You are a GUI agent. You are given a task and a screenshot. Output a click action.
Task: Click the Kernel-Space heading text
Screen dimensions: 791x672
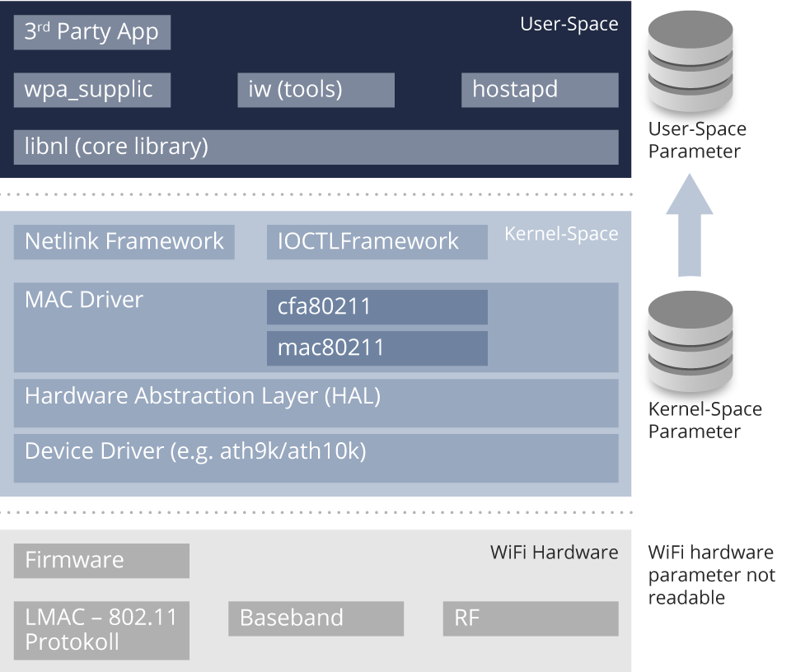tap(561, 234)
